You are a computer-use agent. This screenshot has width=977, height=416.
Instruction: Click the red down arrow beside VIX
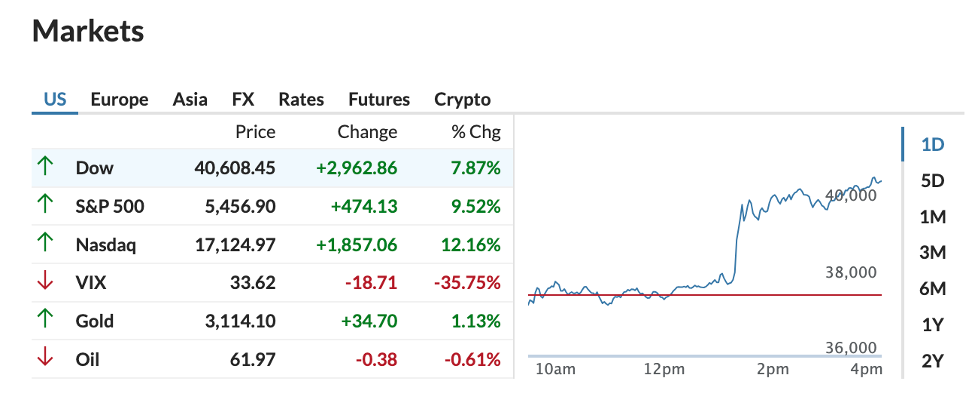coord(45,282)
